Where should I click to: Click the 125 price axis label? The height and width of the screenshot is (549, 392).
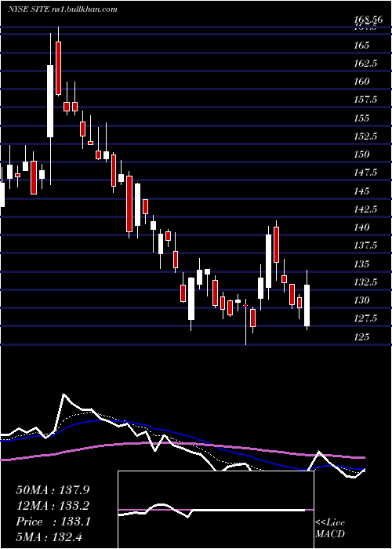(x=361, y=336)
